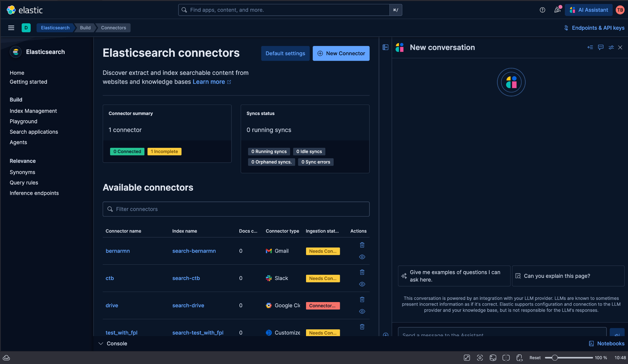
Task: Click the 'Connector name' column header
Action: 123,231
